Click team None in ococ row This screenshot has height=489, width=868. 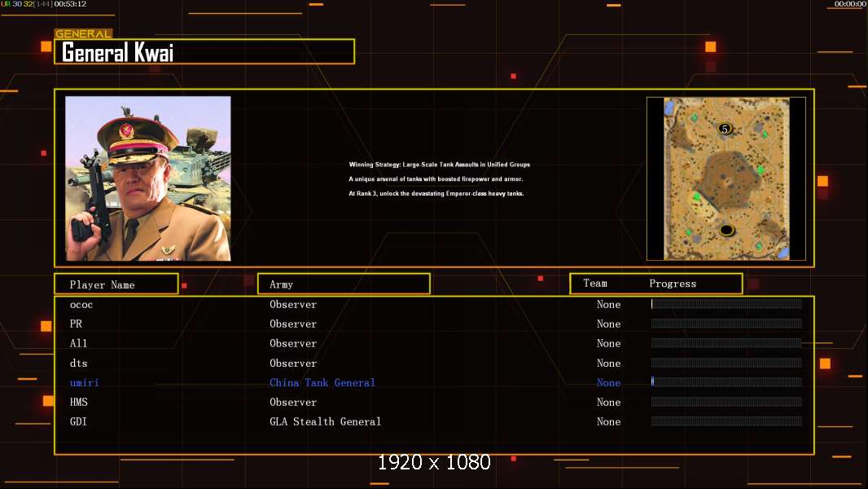[x=608, y=305]
